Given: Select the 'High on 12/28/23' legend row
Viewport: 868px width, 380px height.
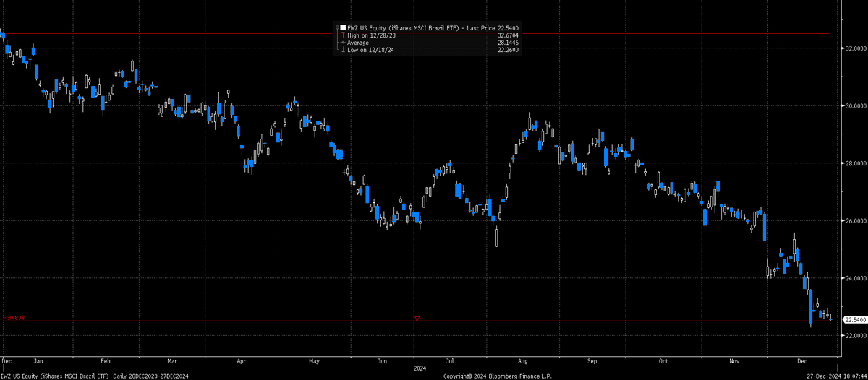Looking at the screenshot, I should 430,35.
